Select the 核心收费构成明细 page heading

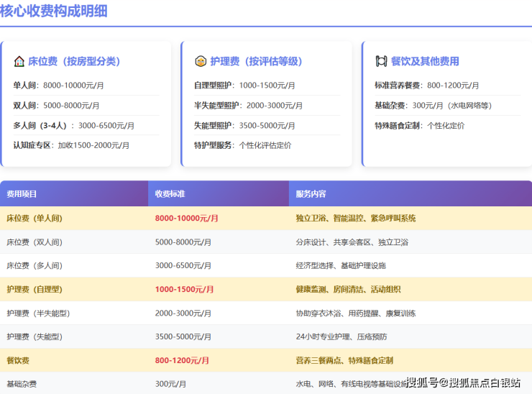point(55,11)
